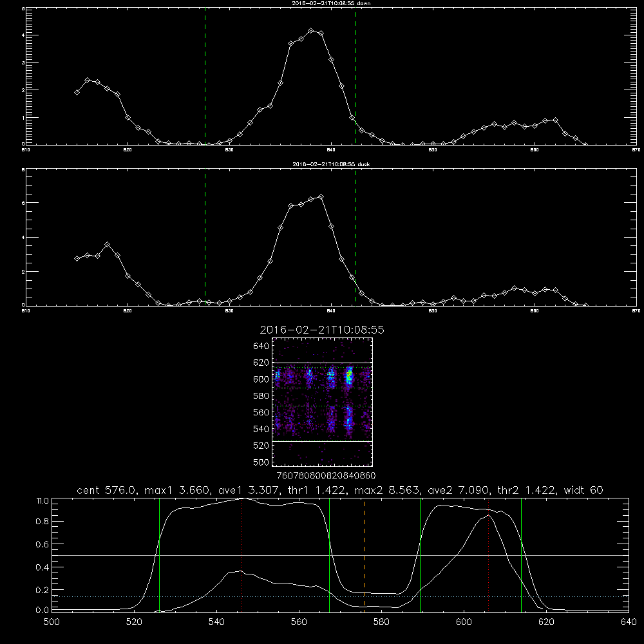This screenshot has height=644, width=644.
Task: Click the '500' x-axis label of bottom plot
Action: [52, 622]
